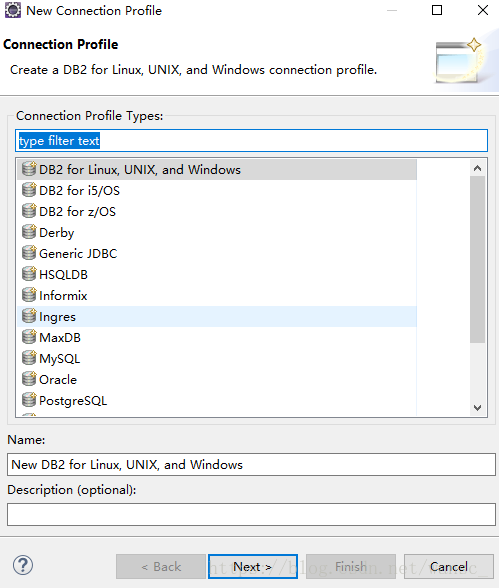Click the Next > button
This screenshot has width=499, height=588.
(x=253, y=567)
